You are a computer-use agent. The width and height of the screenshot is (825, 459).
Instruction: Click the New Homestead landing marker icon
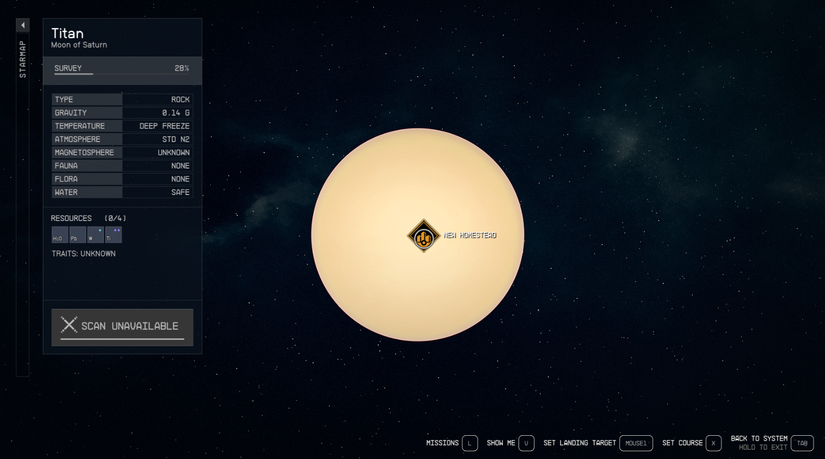tap(424, 236)
